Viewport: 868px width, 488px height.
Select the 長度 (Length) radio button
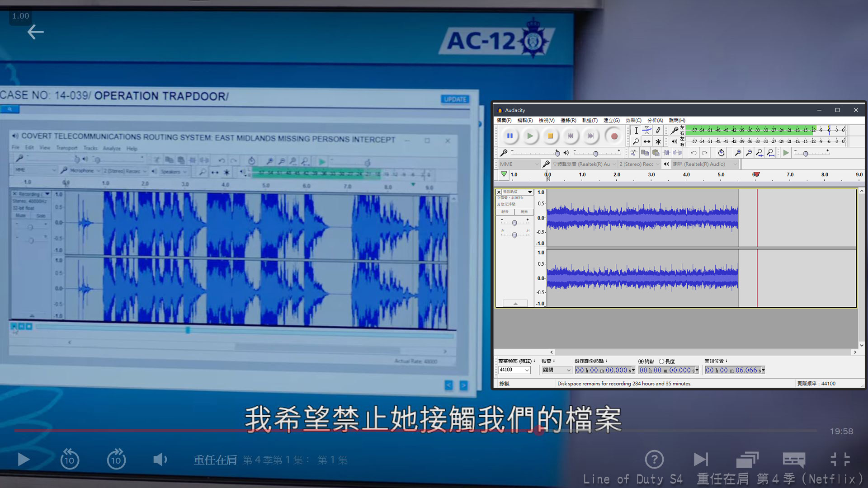[661, 361]
